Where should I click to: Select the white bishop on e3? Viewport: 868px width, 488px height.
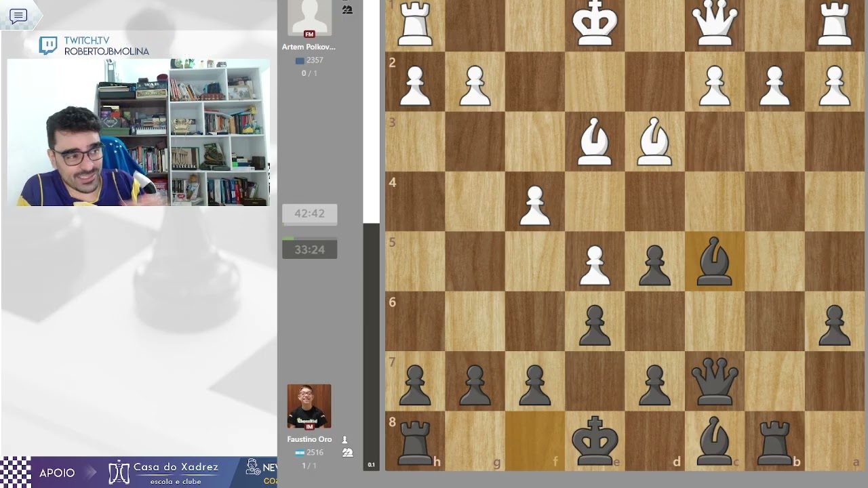595,142
